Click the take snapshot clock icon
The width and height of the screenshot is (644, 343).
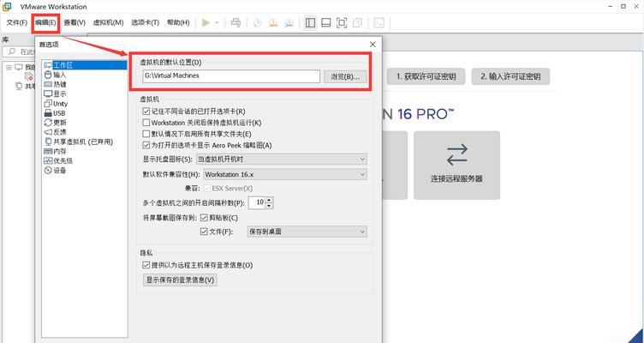coord(257,22)
